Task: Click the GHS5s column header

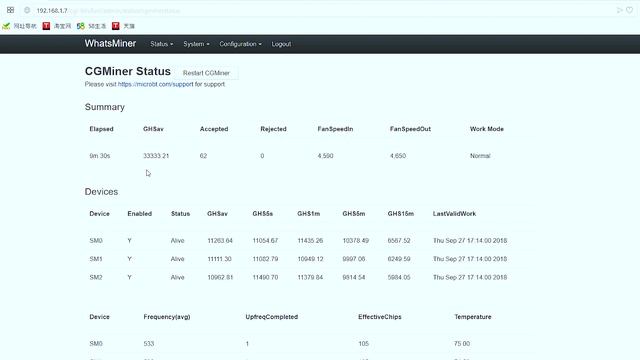Action: (262, 214)
